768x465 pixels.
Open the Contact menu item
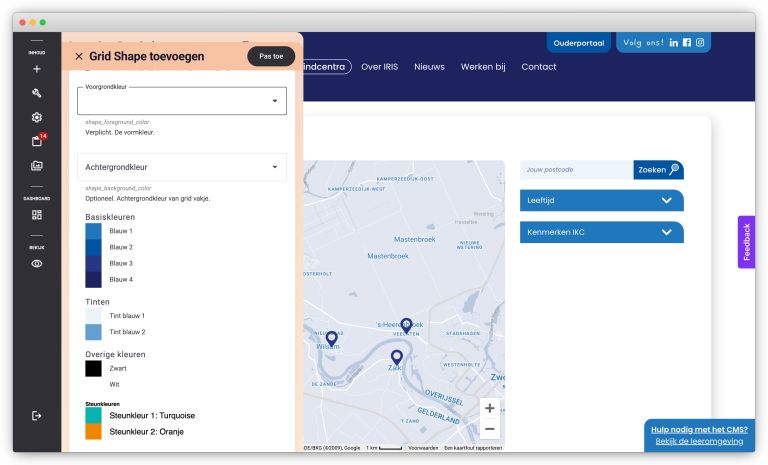coord(539,67)
